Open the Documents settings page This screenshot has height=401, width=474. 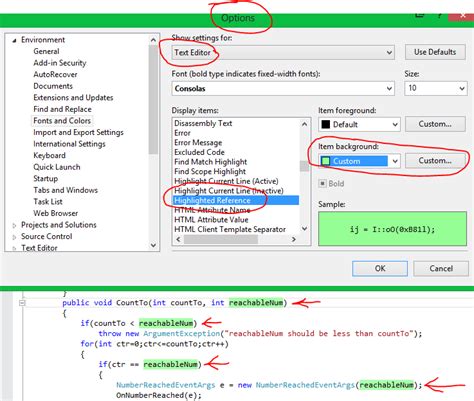tap(53, 86)
